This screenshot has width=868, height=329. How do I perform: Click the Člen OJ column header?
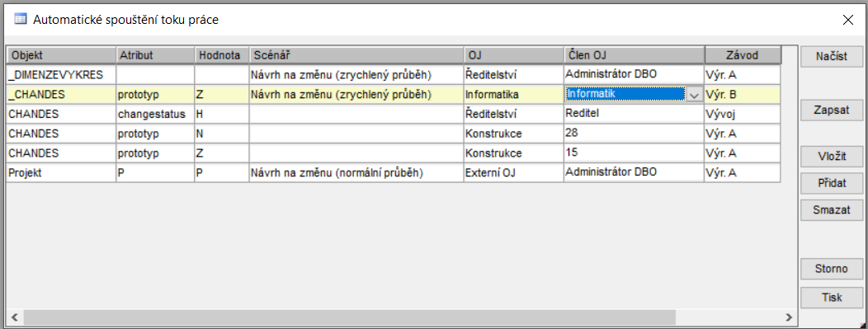[x=634, y=56]
